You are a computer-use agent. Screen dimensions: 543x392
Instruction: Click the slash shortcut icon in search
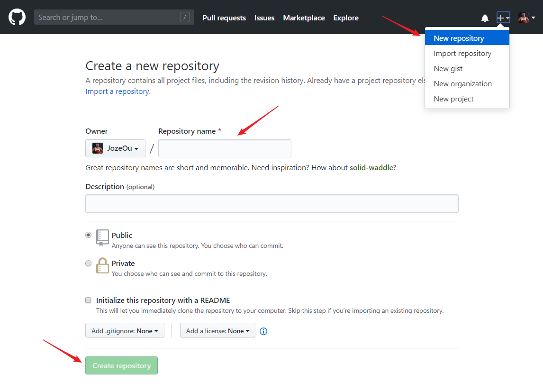click(x=185, y=18)
